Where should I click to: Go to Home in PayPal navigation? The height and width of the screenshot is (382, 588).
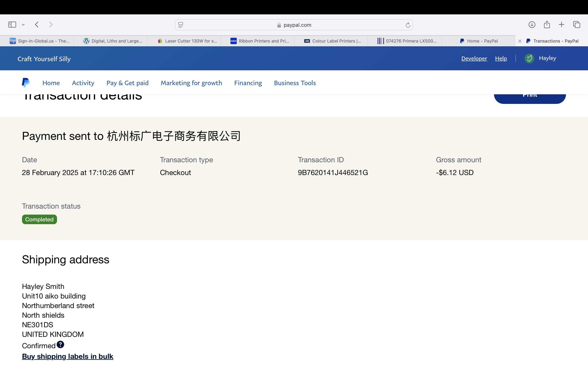(x=51, y=83)
